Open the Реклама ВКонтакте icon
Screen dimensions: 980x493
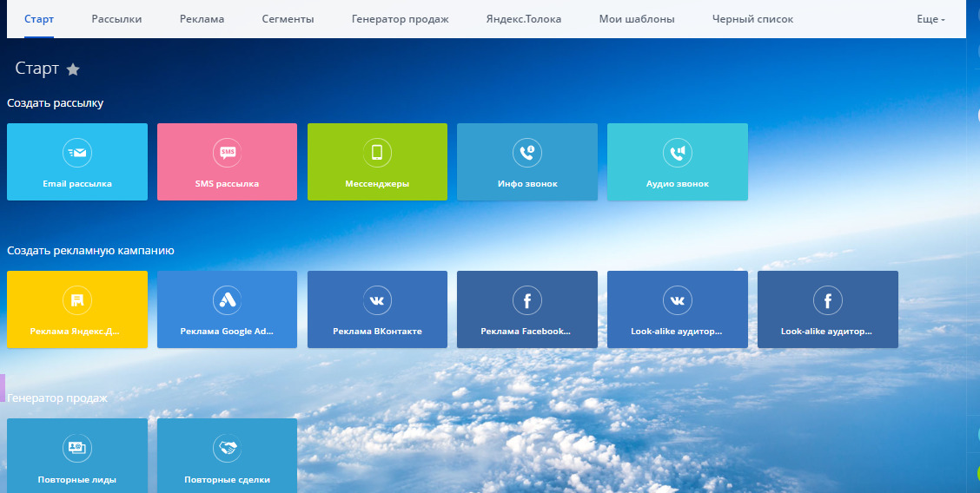(x=377, y=300)
